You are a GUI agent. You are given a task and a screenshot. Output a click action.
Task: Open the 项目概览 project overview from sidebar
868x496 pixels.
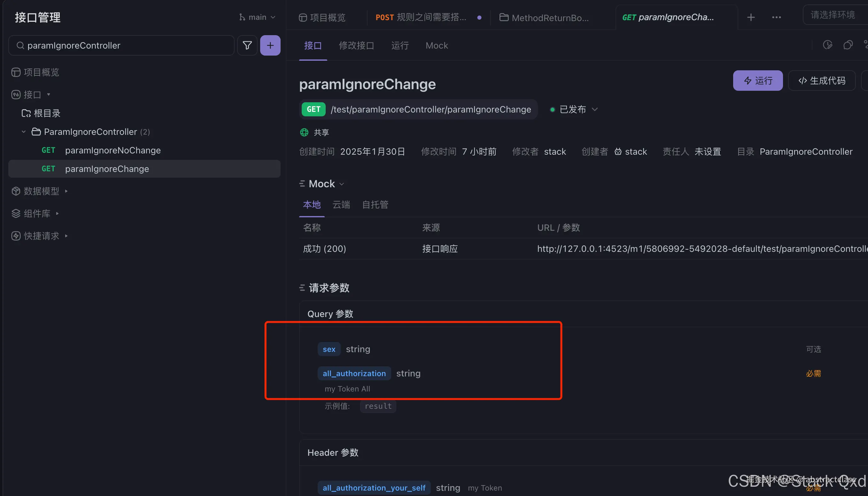pyautogui.click(x=41, y=72)
